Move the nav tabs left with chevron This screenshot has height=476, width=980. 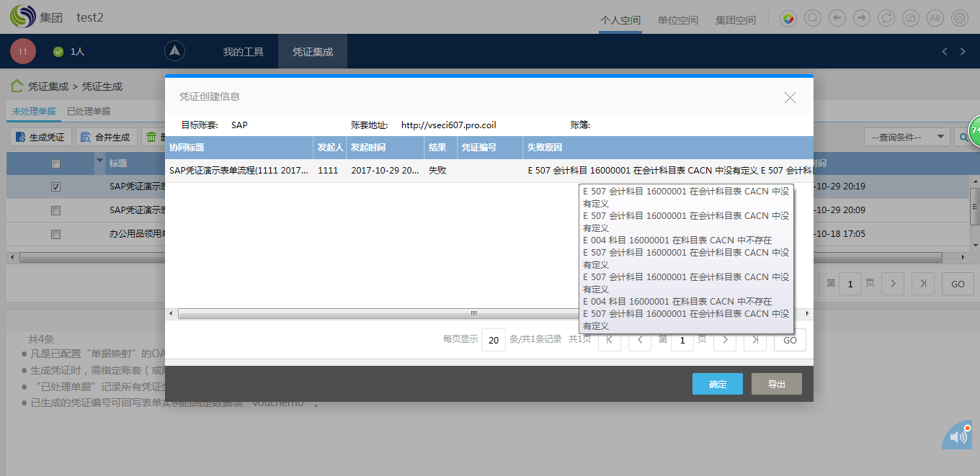pos(945,51)
